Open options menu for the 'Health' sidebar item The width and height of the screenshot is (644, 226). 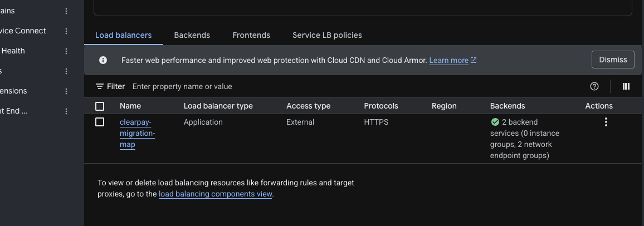pos(66,51)
